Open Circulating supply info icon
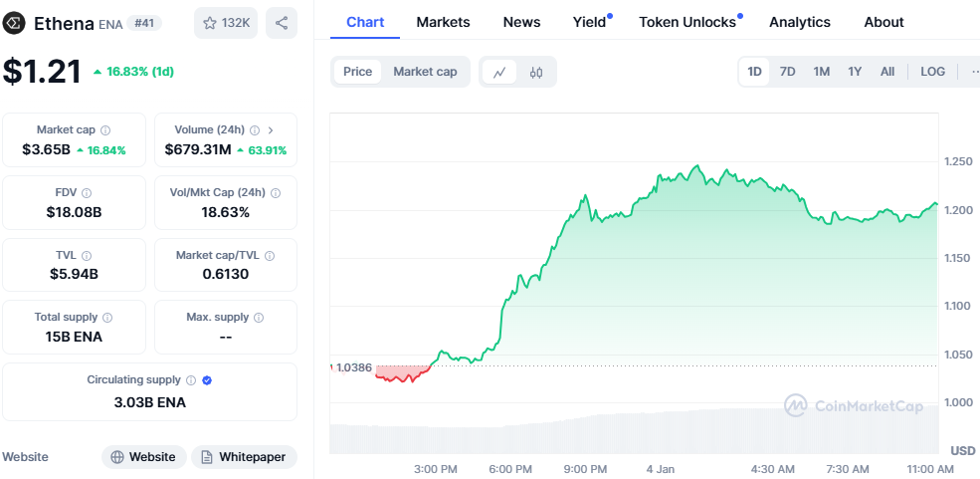The height and width of the screenshot is (479, 980). tap(191, 380)
